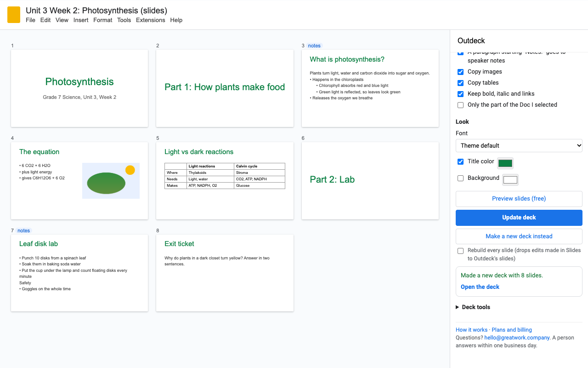
Task: Open the How it works link
Action: coord(471,330)
